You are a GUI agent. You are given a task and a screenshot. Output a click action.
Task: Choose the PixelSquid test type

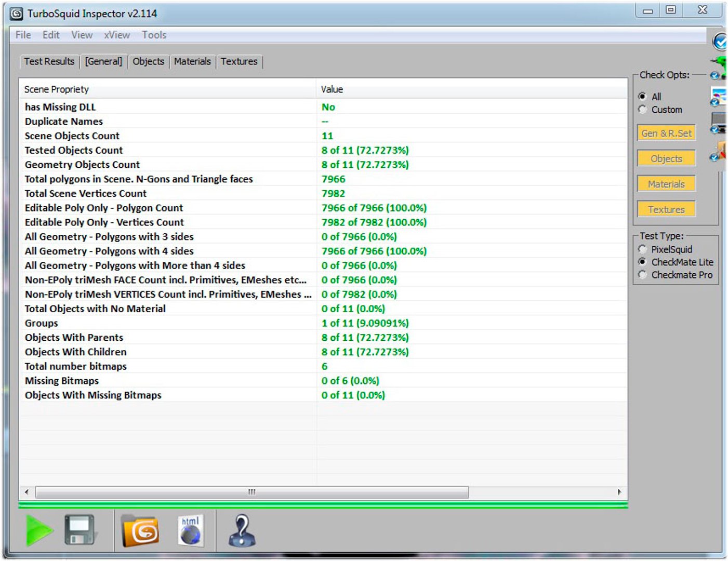643,249
